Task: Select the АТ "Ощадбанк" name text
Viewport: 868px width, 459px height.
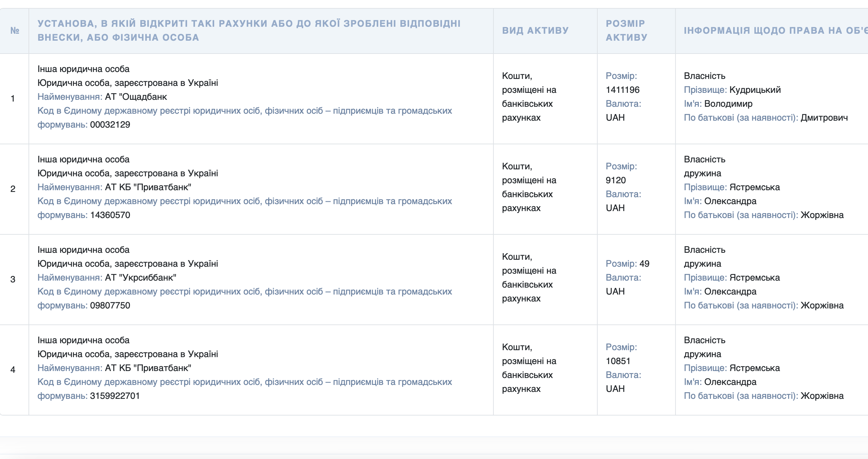Action: click(x=136, y=97)
